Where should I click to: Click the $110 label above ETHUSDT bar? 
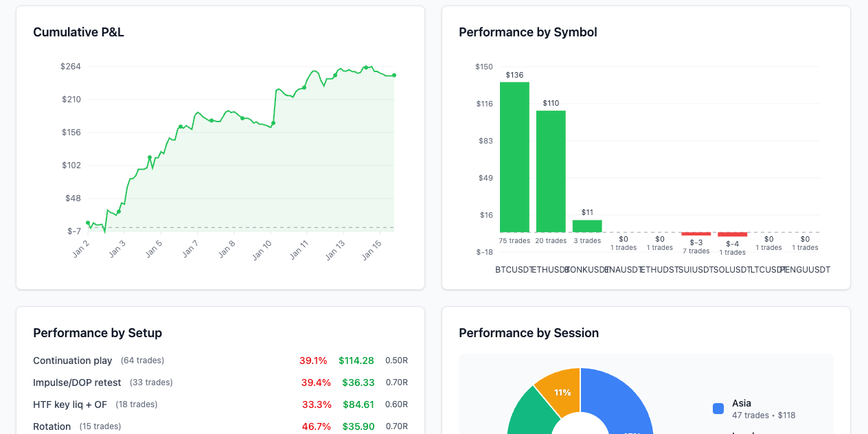551,103
